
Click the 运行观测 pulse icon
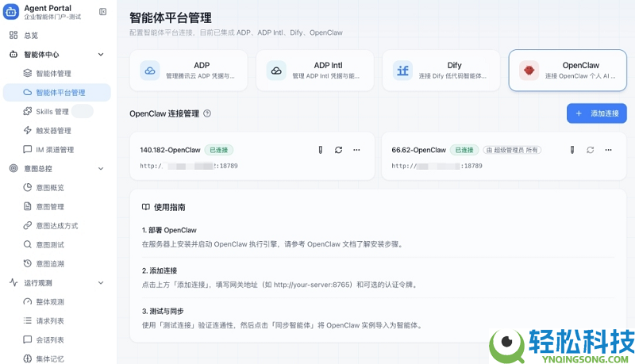pos(13,282)
